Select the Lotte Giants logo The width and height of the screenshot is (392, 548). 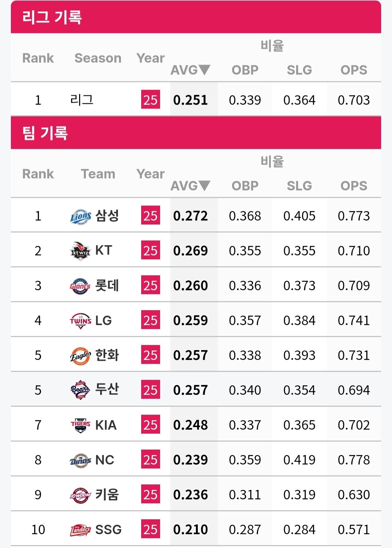81,286
